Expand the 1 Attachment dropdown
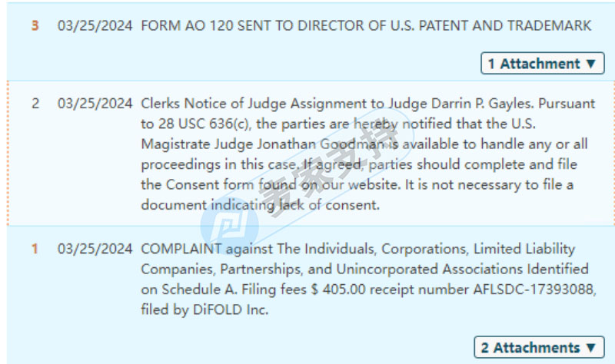This screenshot has width=615, height=364. pyautogui.click(x=543, y=63)
